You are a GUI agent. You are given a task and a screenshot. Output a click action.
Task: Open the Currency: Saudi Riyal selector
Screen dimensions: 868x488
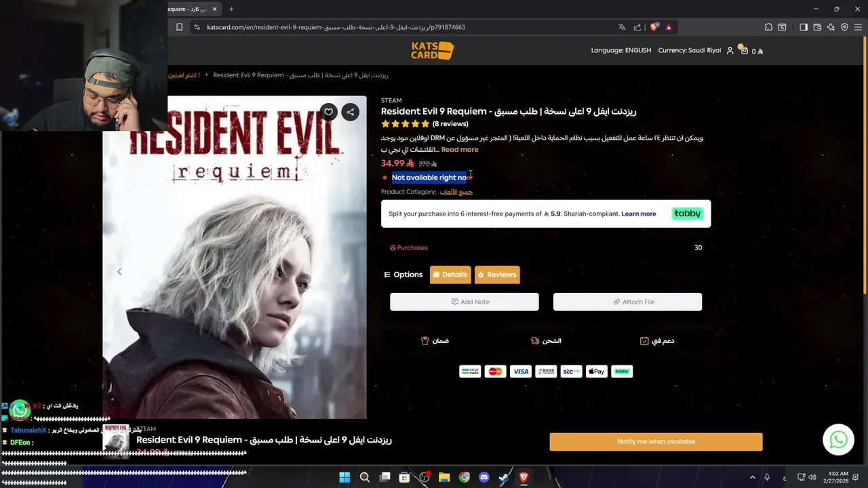[689, 51]
